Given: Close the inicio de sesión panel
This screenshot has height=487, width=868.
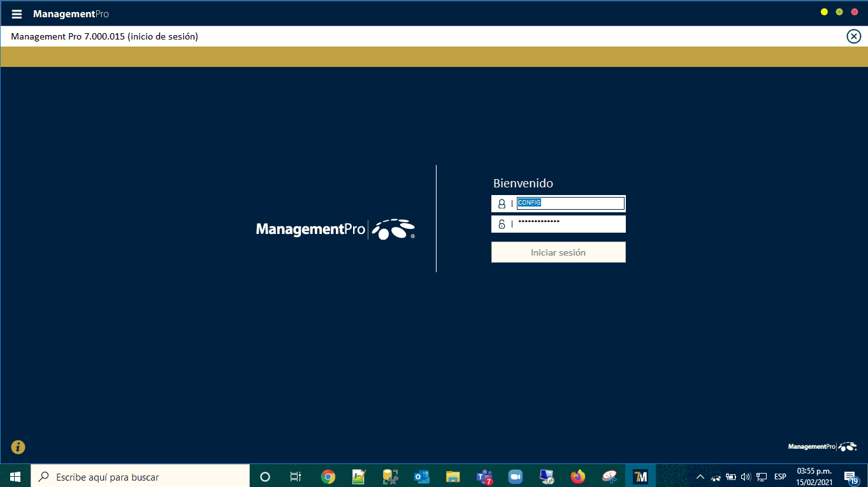Looking at the screenshot, I should click(x=853, y=36).
